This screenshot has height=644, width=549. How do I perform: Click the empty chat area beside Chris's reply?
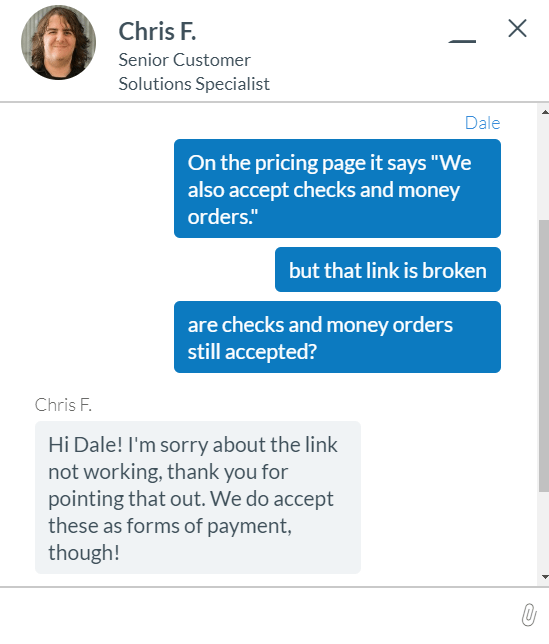tap(450, 497)
